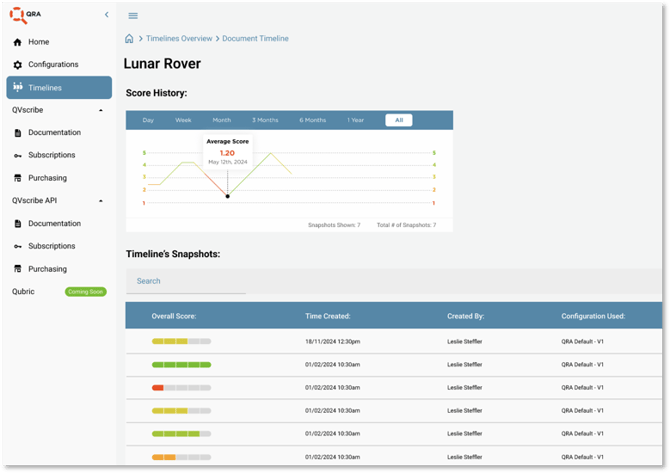
Task: Click QVscribe Subscriptions key icon
Action: coord(18,156)
